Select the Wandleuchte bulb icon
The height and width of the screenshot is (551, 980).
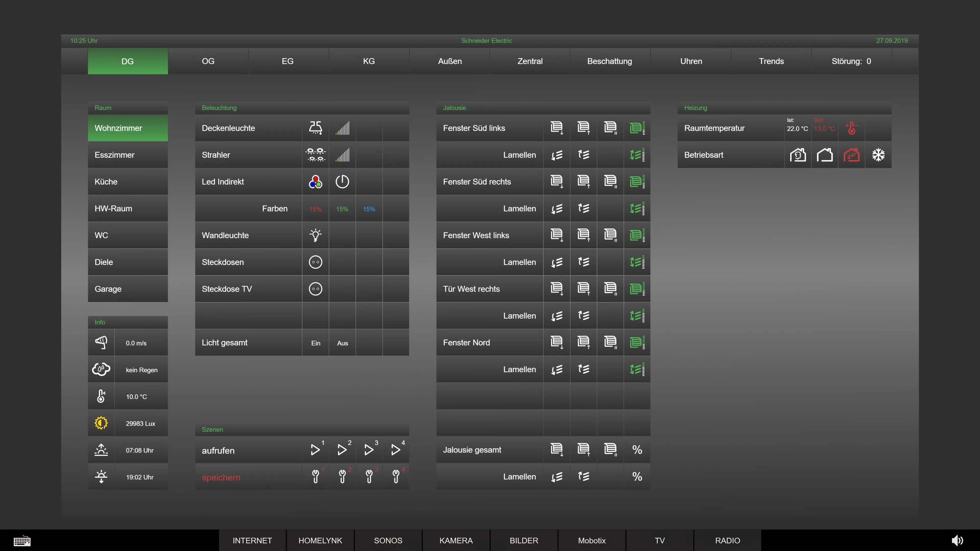click(x=315, y=235)
